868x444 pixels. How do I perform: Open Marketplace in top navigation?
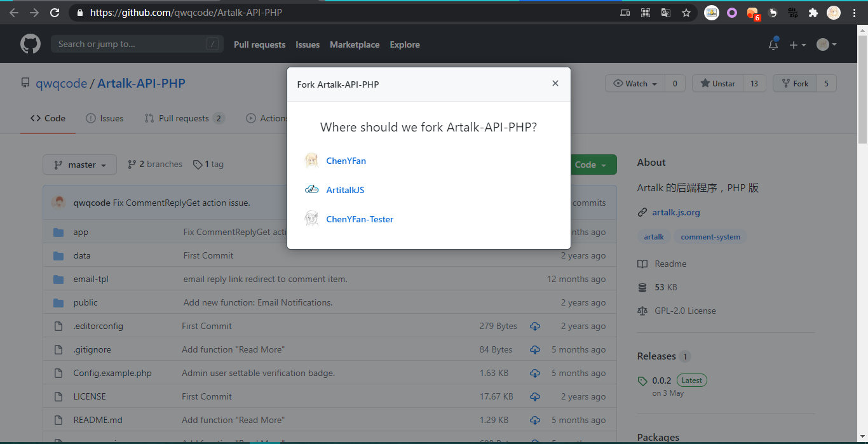point(355,44)
